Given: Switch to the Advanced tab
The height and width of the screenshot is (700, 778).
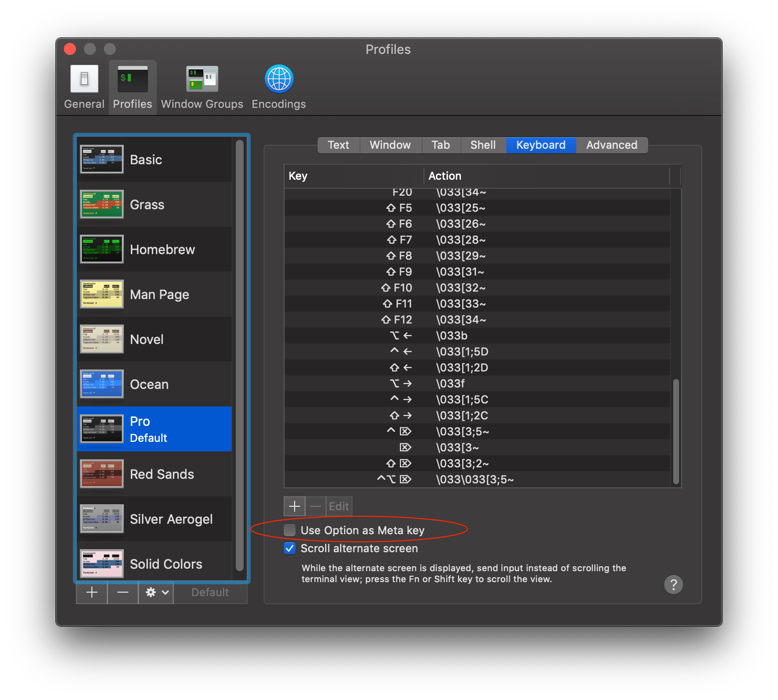Looking at the screenshot, I should pyautogui.click(x=612, y=145).
